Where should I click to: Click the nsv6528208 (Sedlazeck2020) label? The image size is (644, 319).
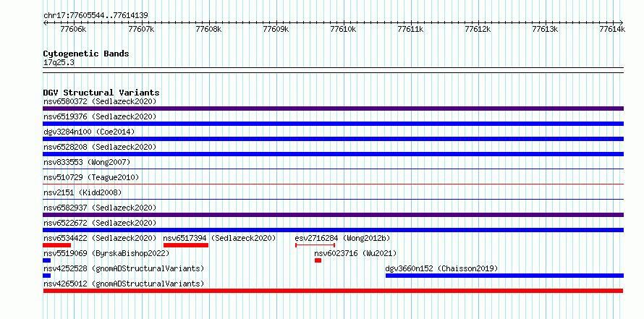coord(100,147)
